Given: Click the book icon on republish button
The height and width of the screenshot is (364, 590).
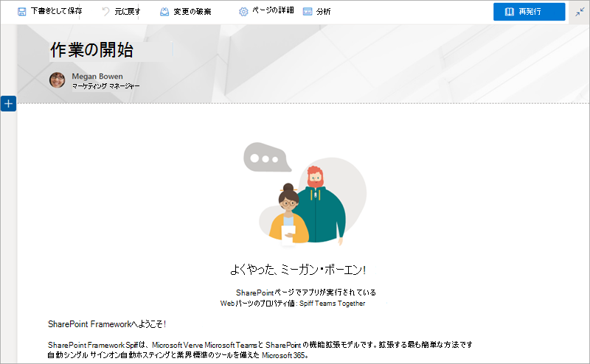Looking at the screenshot, I should click(x=510, y=12).
